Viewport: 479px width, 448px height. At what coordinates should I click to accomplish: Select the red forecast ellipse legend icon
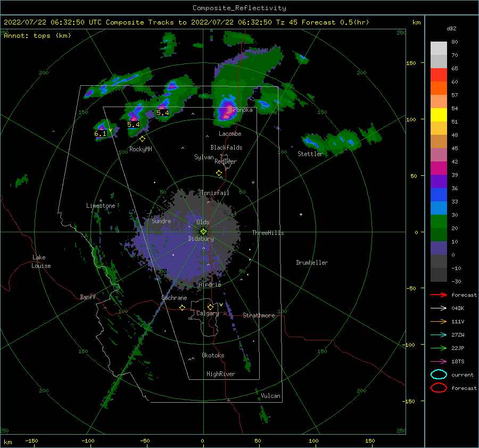439,388
